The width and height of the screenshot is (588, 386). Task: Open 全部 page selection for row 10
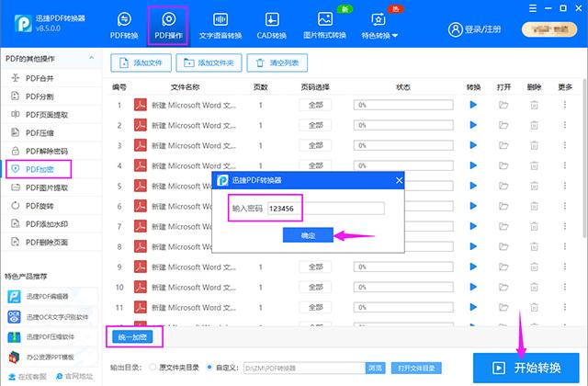[315, 287]
